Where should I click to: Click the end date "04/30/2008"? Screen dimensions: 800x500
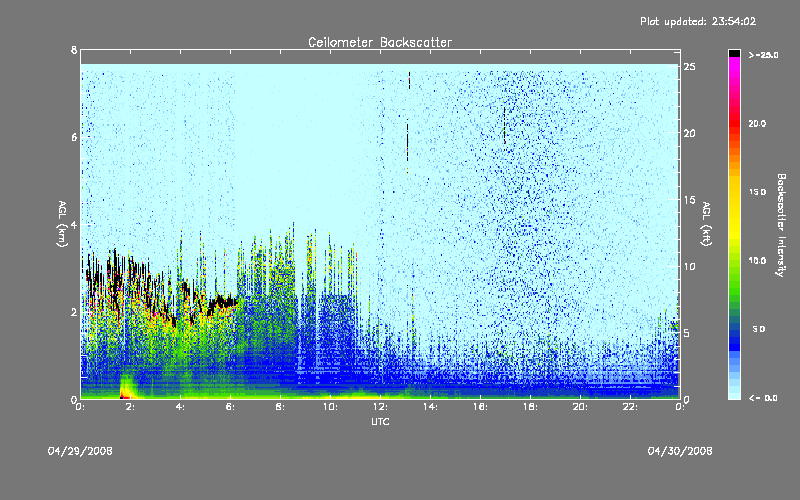point(680,451)
